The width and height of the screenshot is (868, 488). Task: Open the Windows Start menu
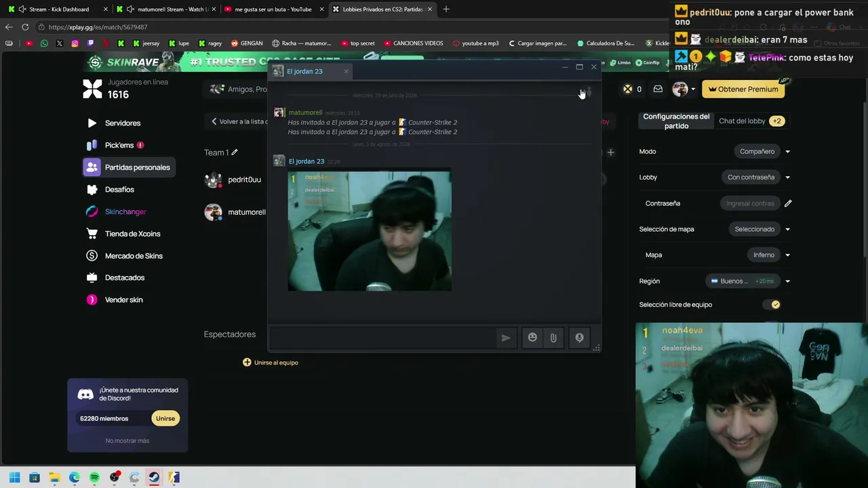14,478
